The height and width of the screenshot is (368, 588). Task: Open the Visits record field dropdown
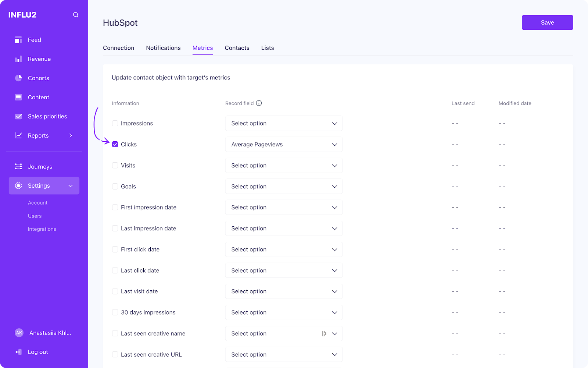[x=284, y=165]
